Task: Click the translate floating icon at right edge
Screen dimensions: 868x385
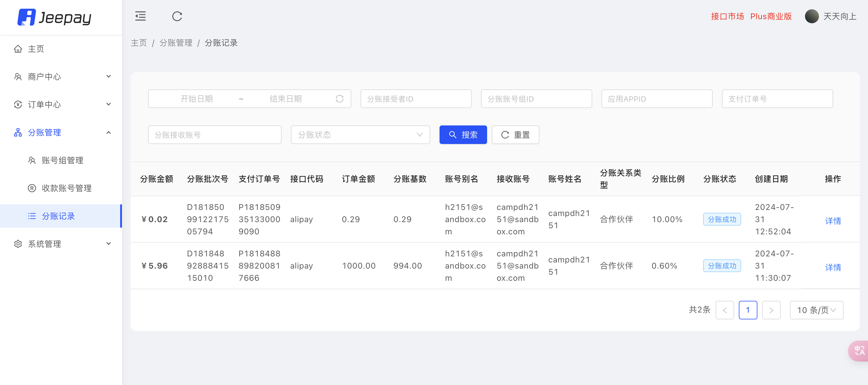Action: tap(859, 351)
